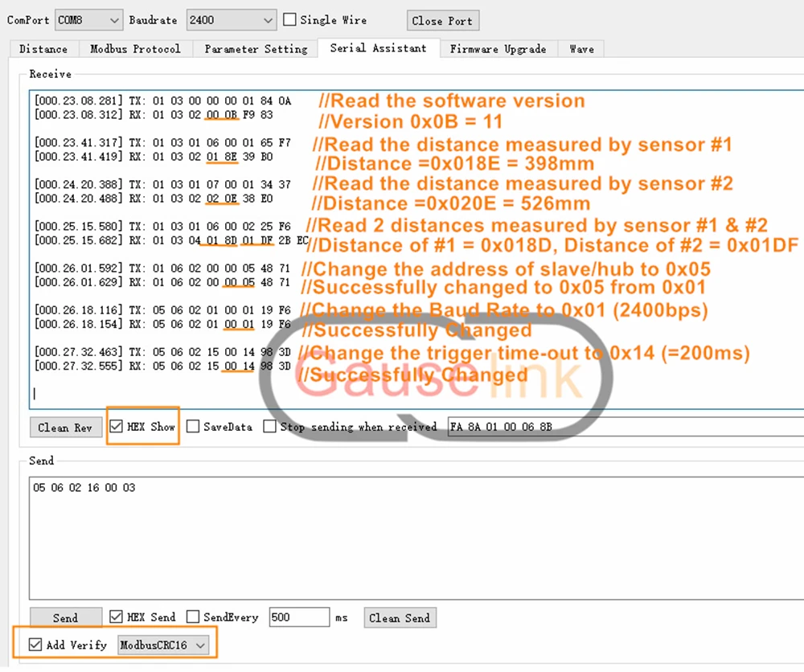
Task: Switch to the Wave tab
Action: click(x=581, y=49)
